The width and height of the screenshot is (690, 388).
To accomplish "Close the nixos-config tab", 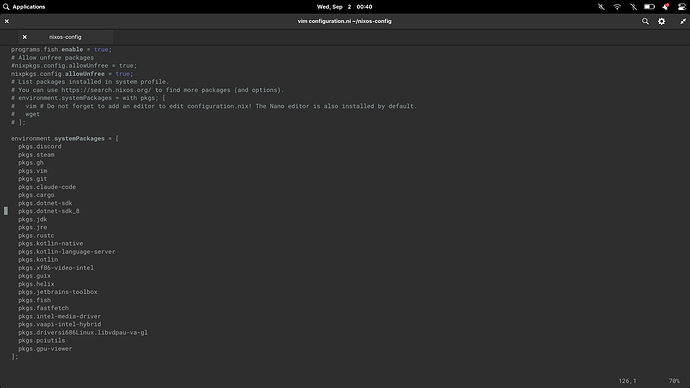I will pos(25,37).
